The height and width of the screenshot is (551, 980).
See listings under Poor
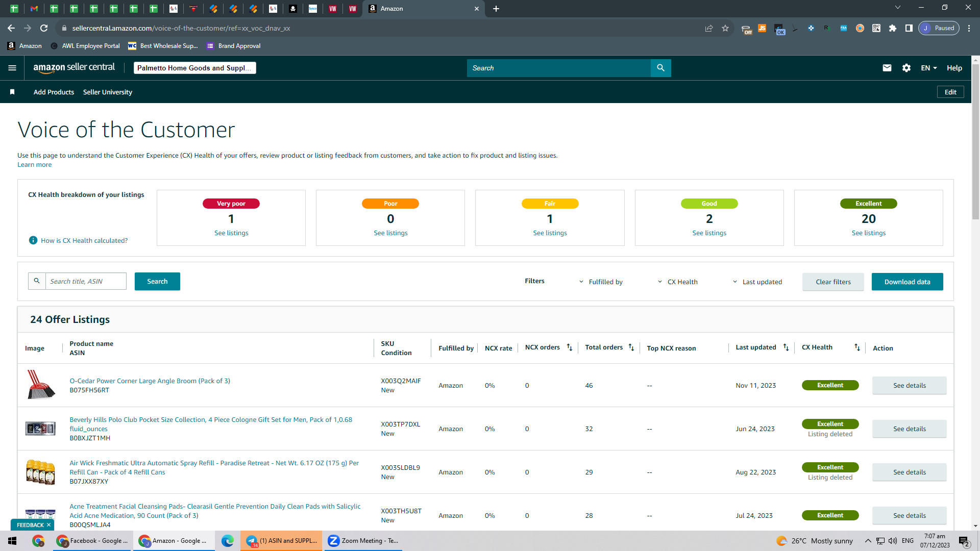[390, 233]
